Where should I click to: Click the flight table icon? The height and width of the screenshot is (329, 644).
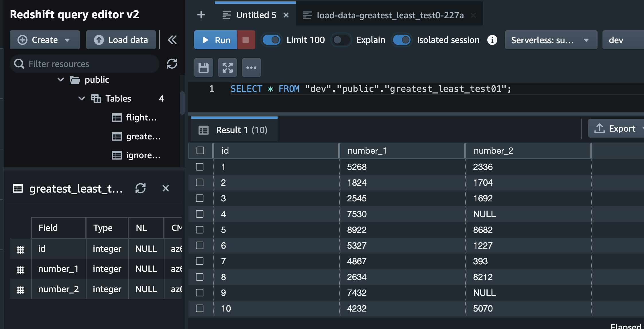(117, 118)
